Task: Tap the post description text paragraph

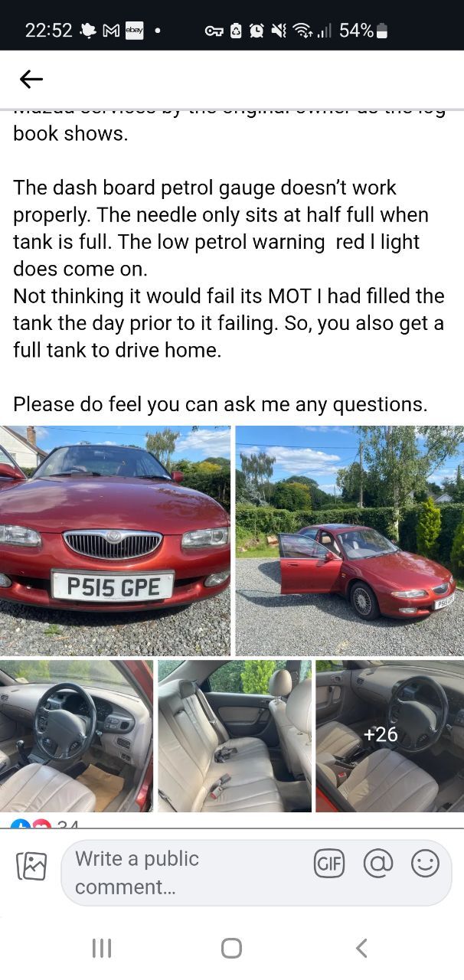Action: 230,269
